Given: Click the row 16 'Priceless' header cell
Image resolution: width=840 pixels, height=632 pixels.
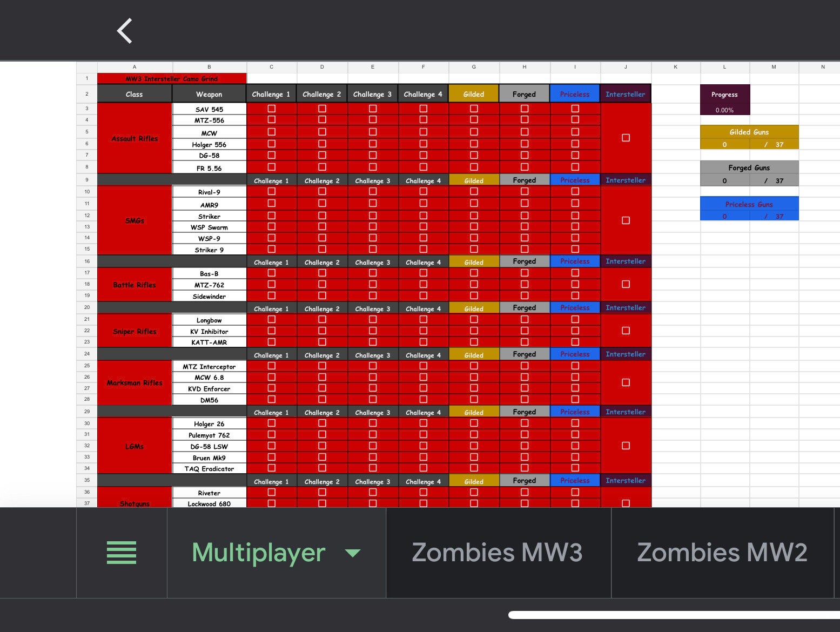Looking at the screenshot, I should click(x=575, y=261).
